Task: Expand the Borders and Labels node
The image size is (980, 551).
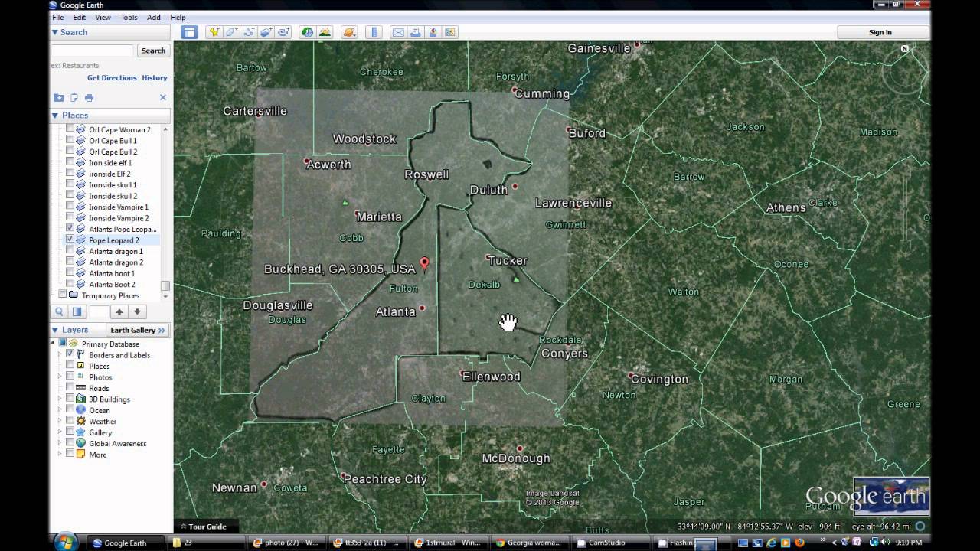Action: coord(60,354)
